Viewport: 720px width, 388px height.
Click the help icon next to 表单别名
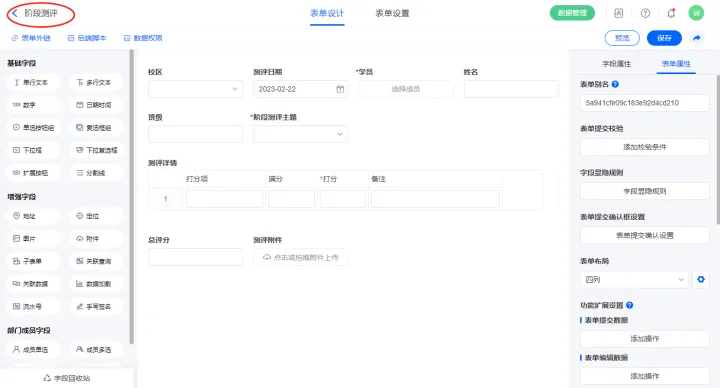click(615, 84)
